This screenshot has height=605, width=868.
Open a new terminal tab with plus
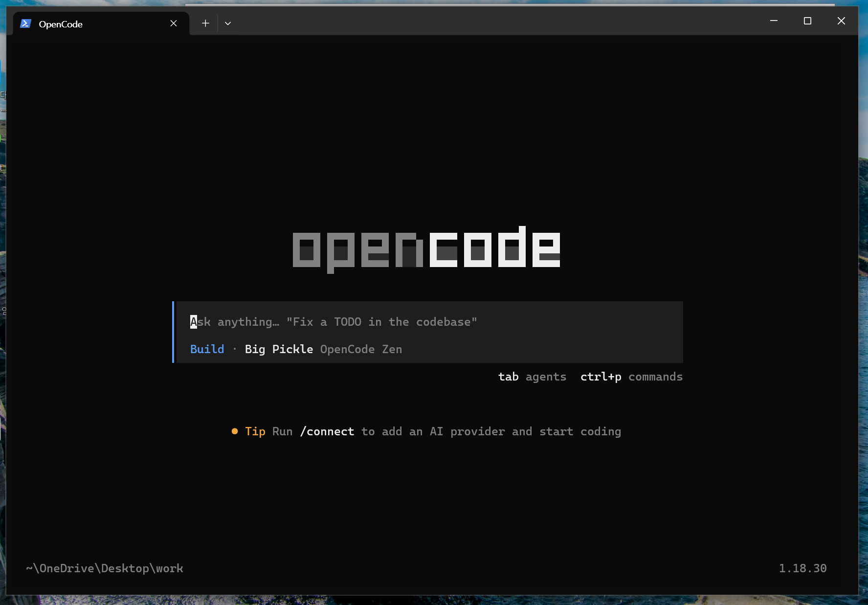tap(205, 23)
